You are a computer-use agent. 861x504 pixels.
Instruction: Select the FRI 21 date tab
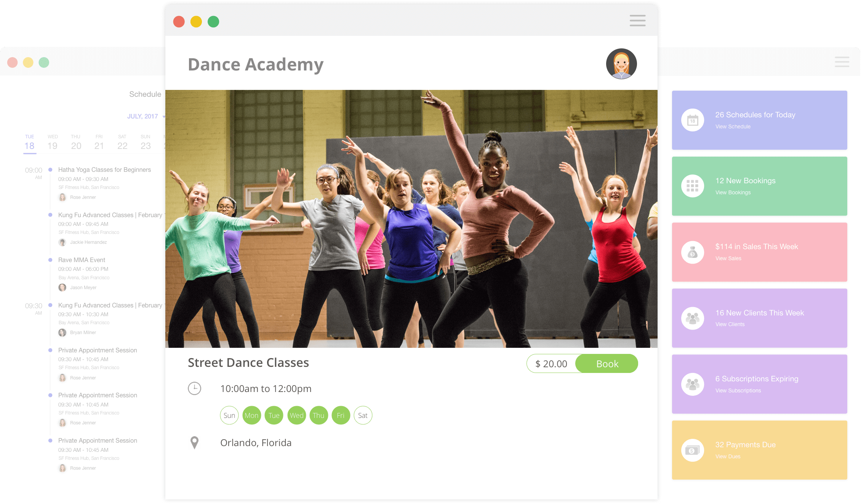point(99,142)
